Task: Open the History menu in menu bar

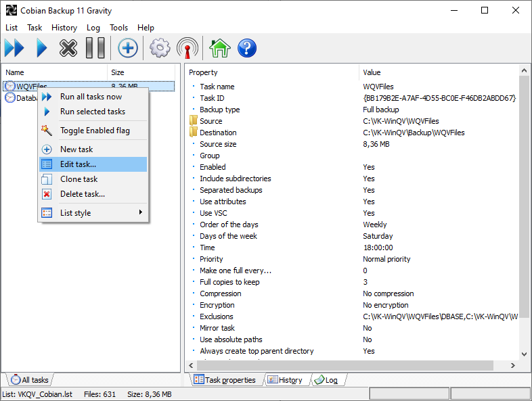Action: coord(64,28)
